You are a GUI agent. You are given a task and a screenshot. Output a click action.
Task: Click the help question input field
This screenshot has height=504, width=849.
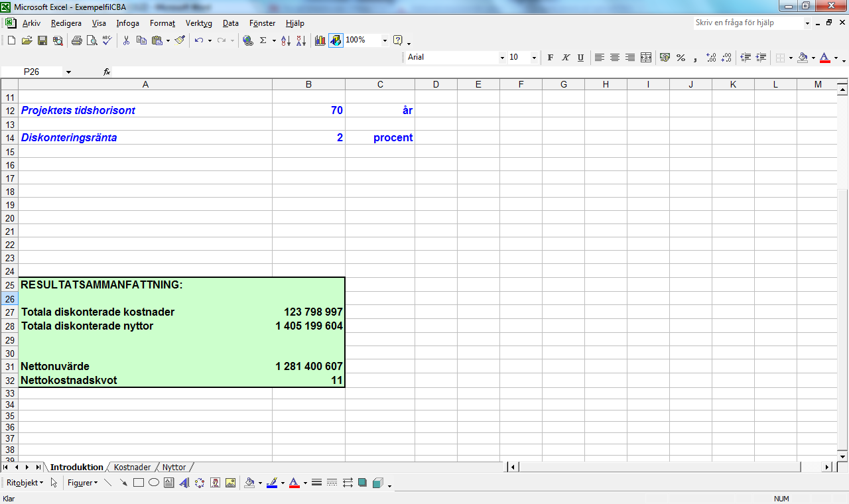749,23
